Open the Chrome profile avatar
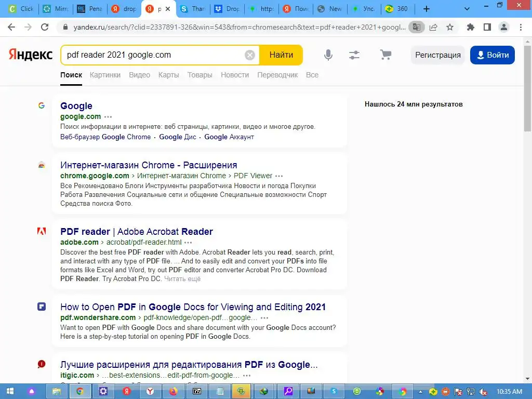Screen dimensions: 532x399 click(x=504, y=27)
